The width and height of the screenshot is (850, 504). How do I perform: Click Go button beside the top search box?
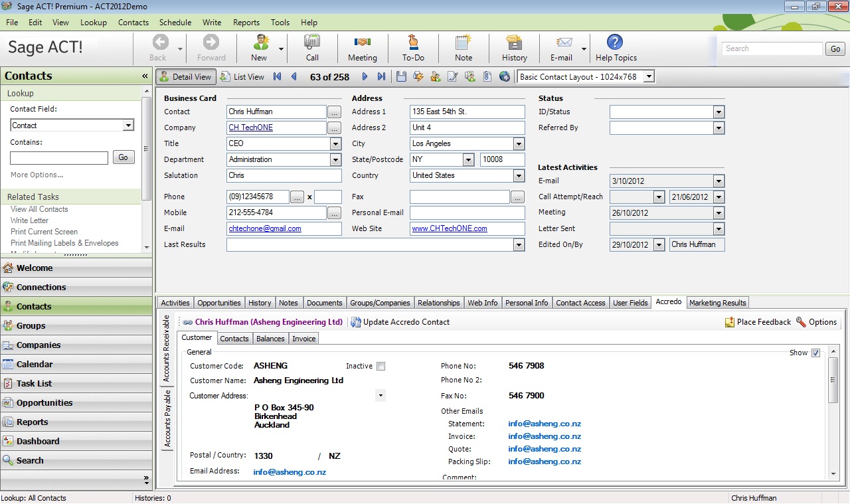click(835, 48)
